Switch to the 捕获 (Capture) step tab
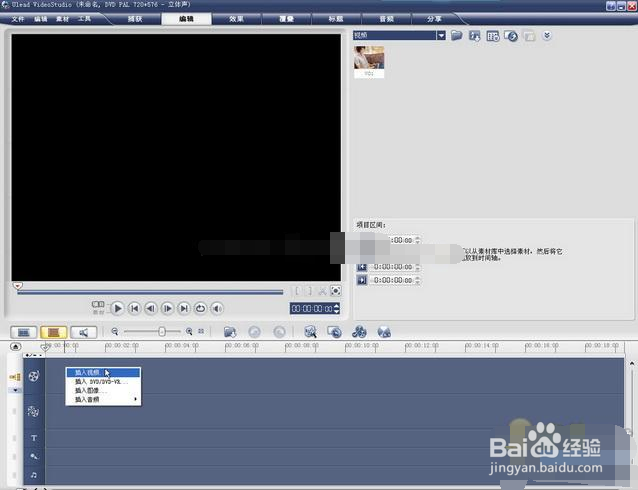638x490 pixels. 135,19
